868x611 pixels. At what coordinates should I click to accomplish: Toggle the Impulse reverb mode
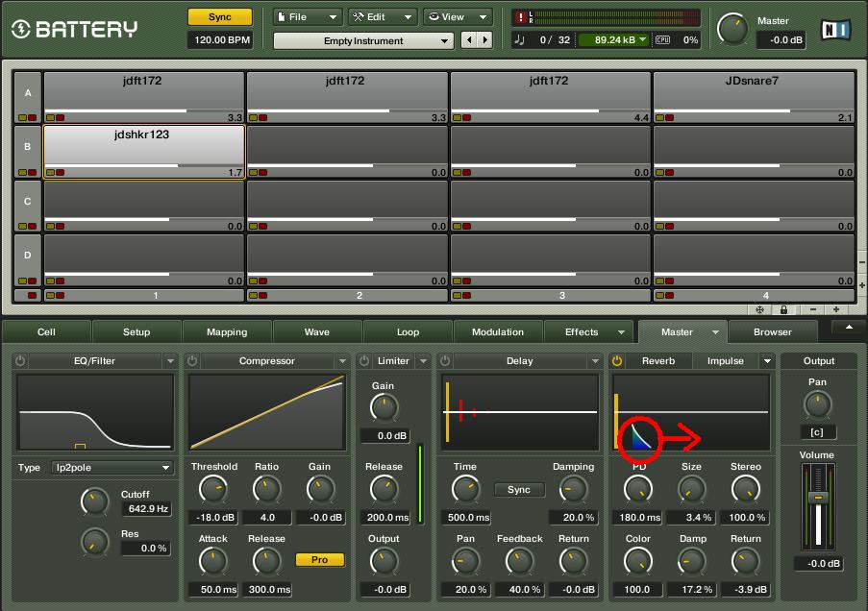pyautogui.click(x=725, y=361)
